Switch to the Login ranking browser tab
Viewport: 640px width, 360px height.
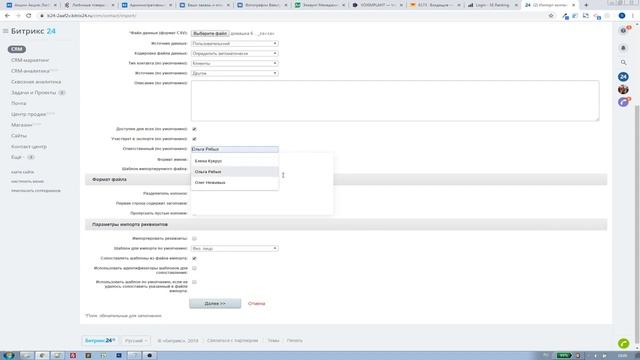pos(493,5)
